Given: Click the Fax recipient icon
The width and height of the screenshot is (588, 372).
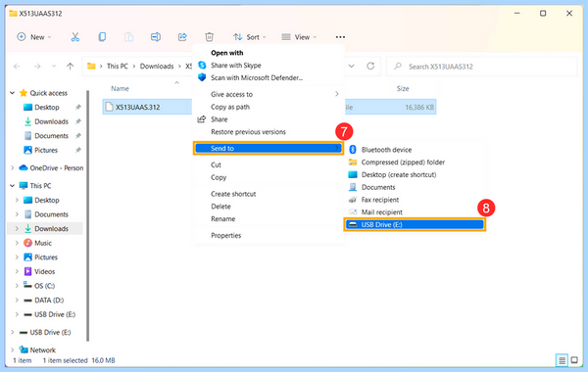Looking at the screenshot, I should [x=353, y=200].
